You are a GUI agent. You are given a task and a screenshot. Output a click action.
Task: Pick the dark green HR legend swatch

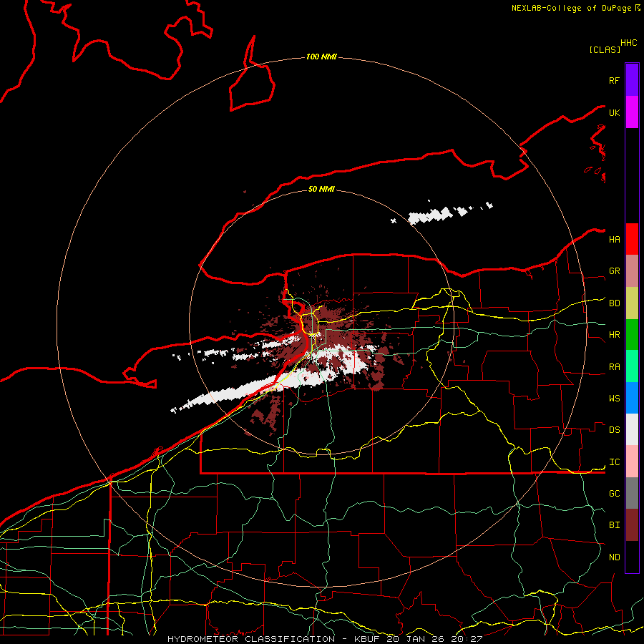point(632,335)
